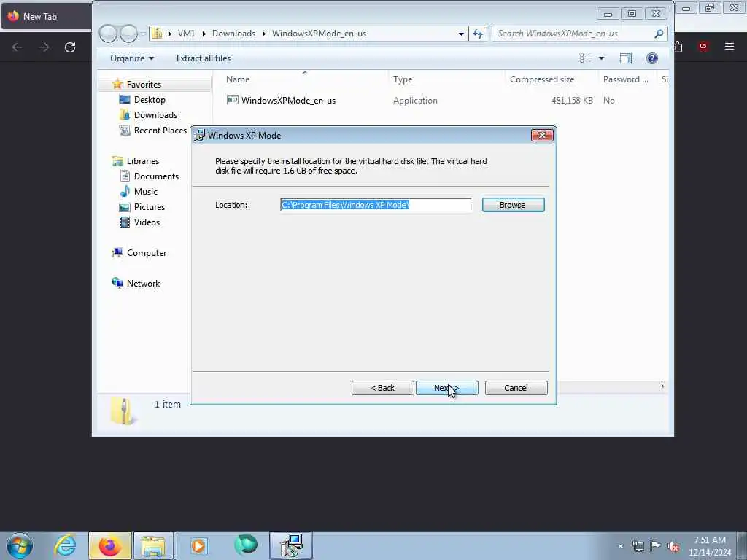Sort by Compressed size column header

[542, 79]
